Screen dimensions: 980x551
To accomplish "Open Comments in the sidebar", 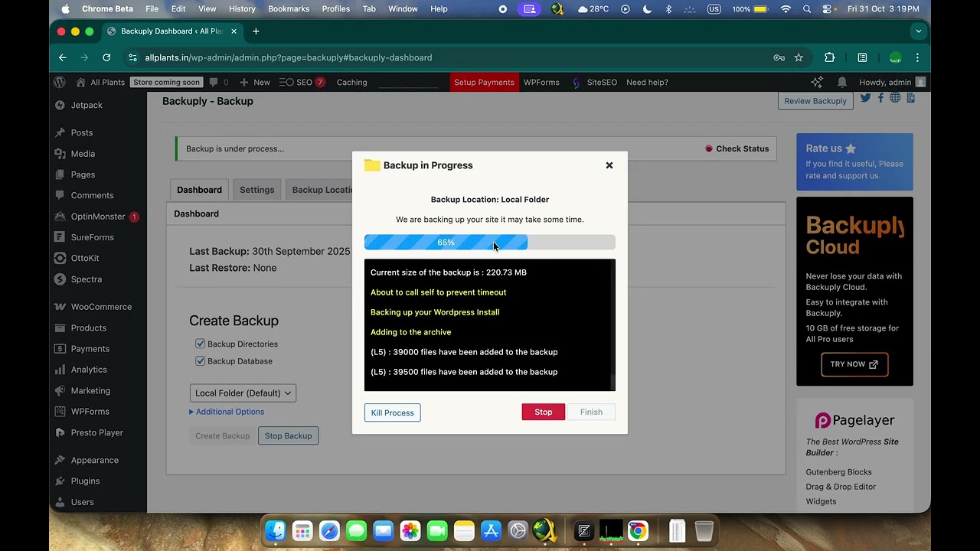I will coord(92,195).
